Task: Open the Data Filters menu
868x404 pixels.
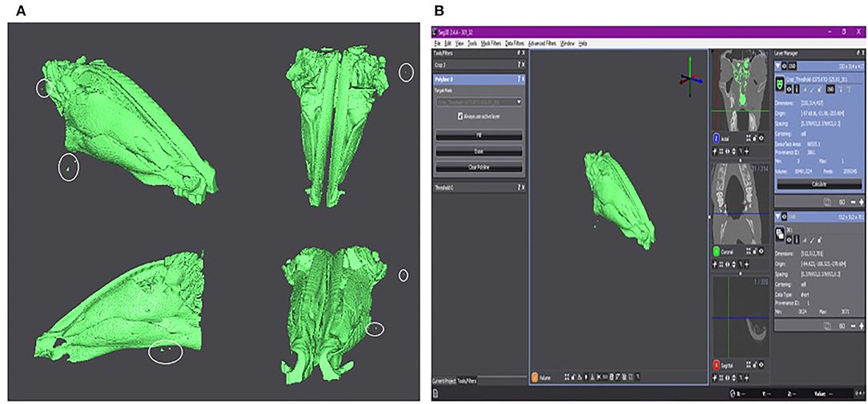Action: pos(514,43)
